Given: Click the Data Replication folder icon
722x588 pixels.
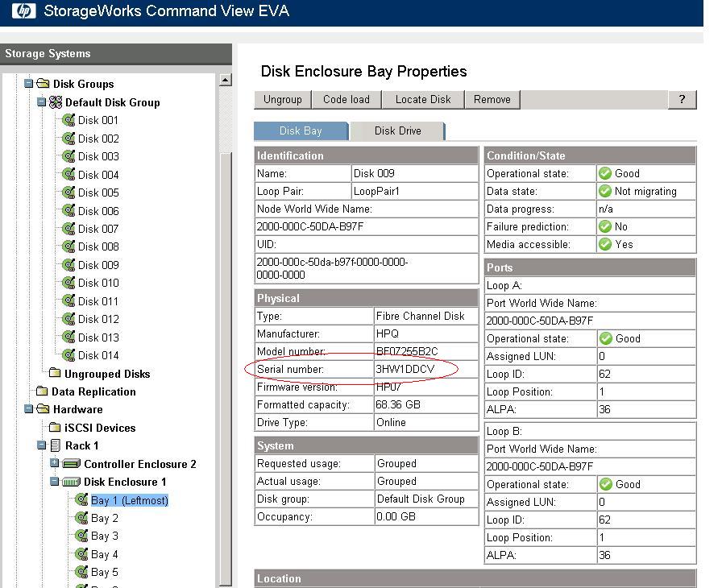Looking at the screenshot, I should (42, 391).
